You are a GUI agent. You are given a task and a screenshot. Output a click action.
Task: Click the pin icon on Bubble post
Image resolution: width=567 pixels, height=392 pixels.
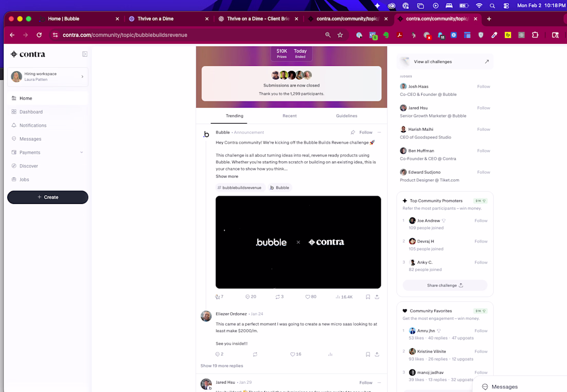(x=353, y=132)
